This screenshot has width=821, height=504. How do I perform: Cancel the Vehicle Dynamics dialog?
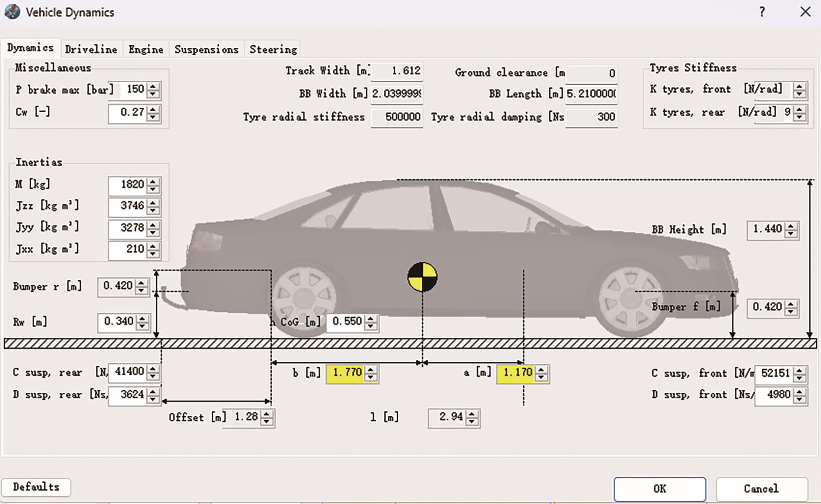pos(761,489)
